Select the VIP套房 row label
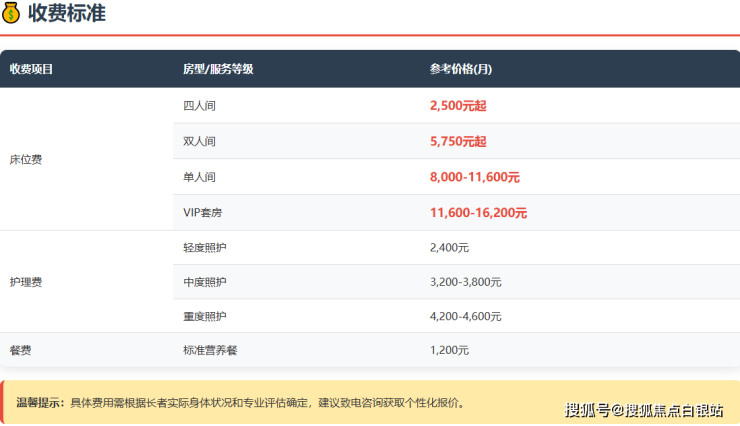 point(204,213)
